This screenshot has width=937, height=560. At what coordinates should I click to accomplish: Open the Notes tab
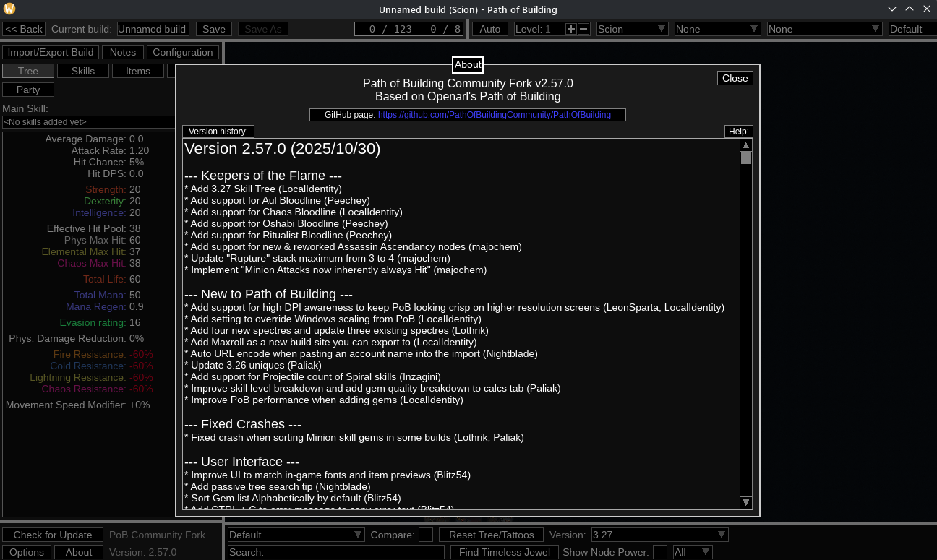123,52
